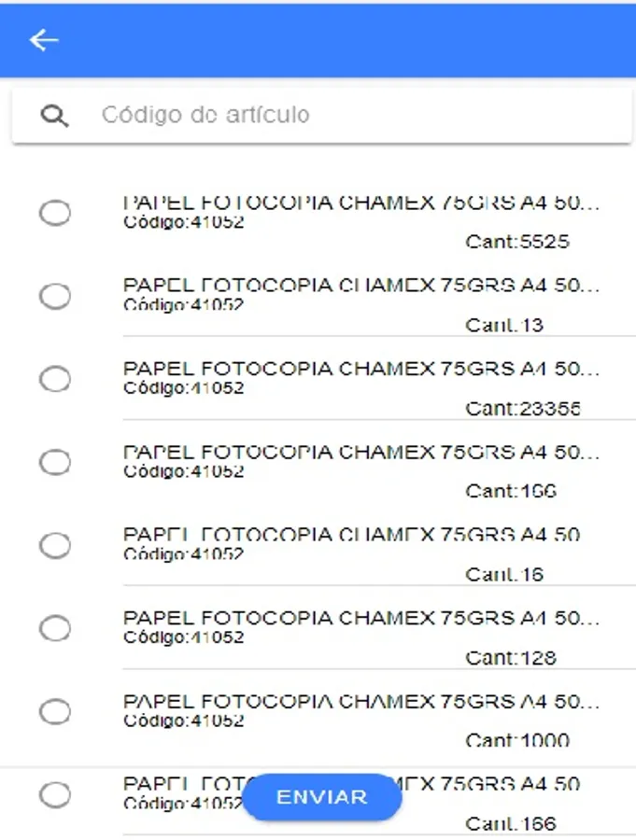Click the Cant:23355 quantity label
The height and width of the screenshot is (840, 636).
point(523,409)
